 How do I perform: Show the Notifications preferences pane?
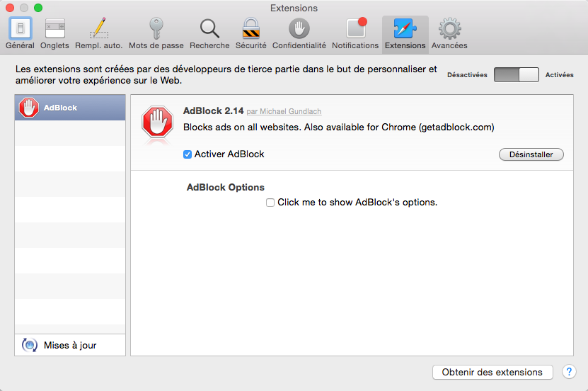[x=355, y=33]
